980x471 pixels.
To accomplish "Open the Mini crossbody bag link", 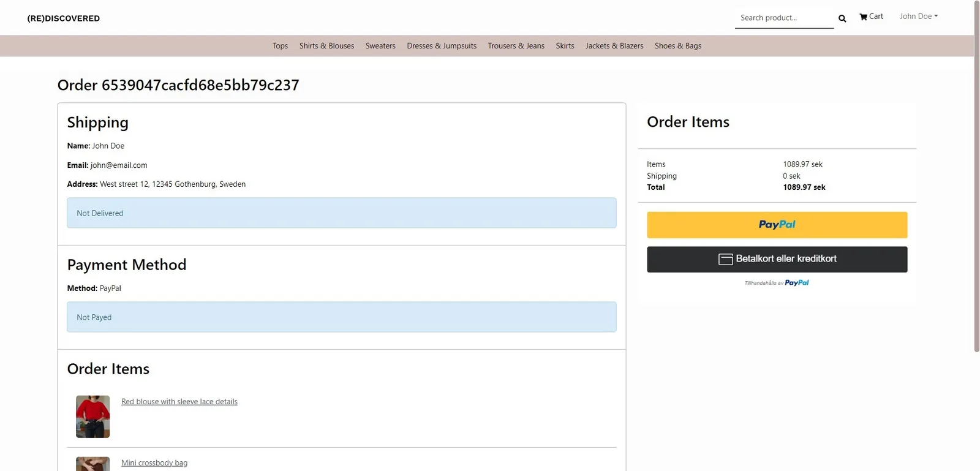I will click(154, 463).
